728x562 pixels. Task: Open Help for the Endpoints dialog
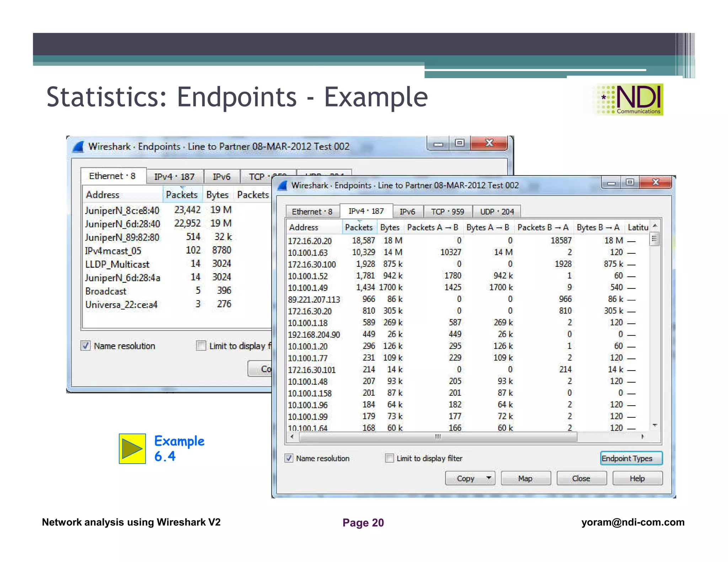pos(637,478)
